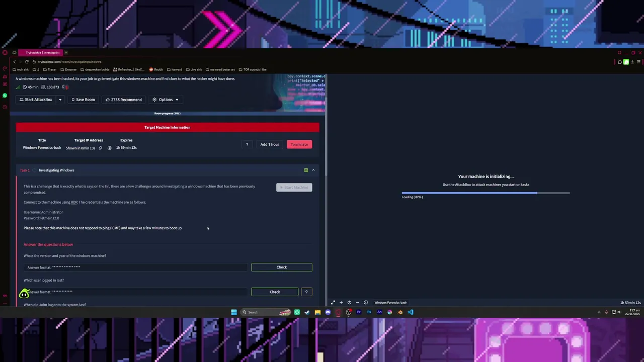Open the info icon in machine bar
The height and width of the screenshot is (362, 644).
coord(366,303)
